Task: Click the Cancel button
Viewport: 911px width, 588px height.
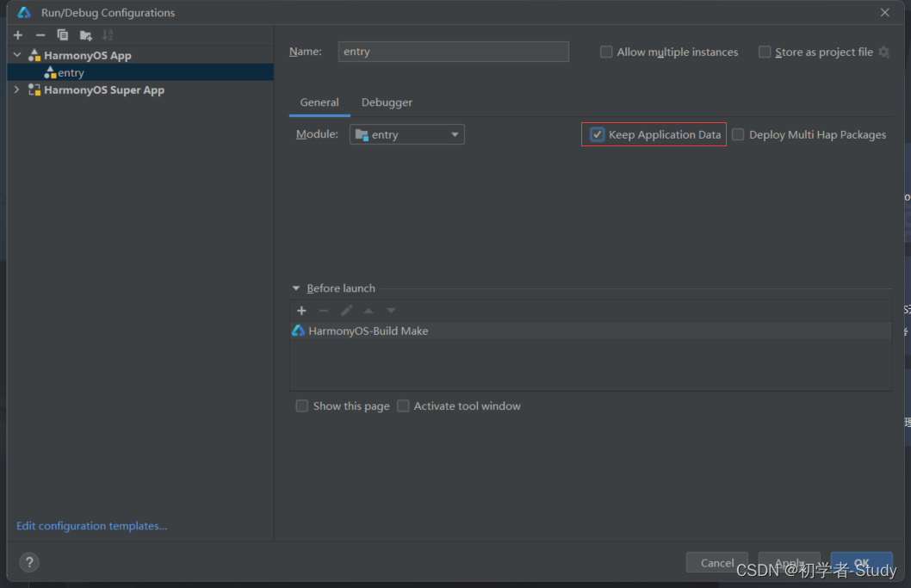Action: (x=717, y=562)
